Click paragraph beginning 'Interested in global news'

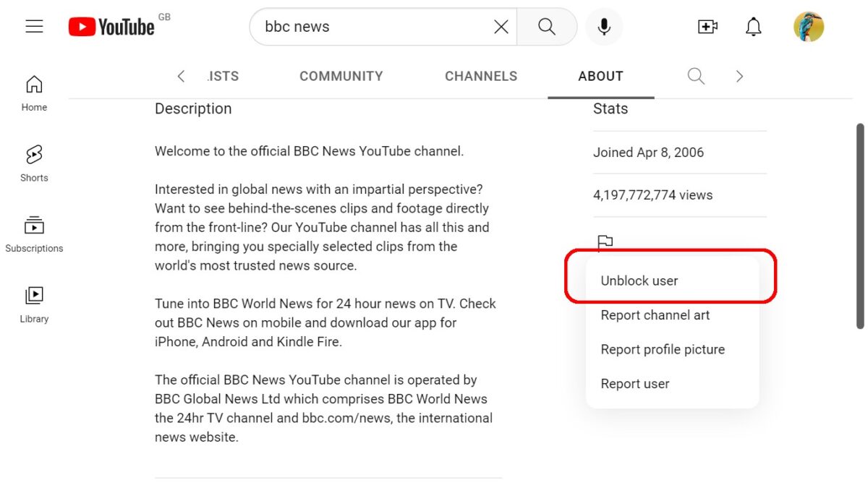tap(323, 227)
